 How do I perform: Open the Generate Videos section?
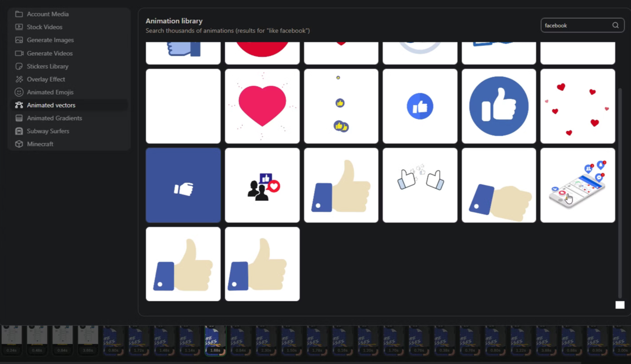click(x=49, y=53)
